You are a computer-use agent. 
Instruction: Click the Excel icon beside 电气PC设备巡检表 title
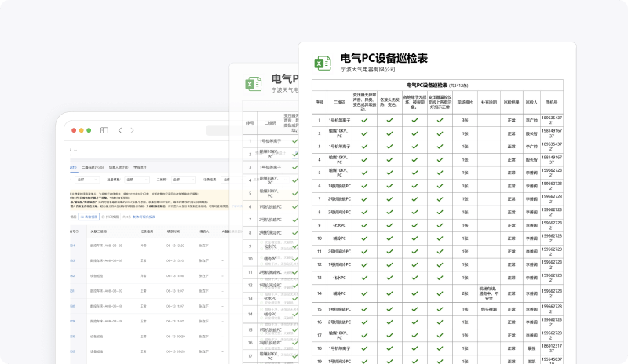[323, 63]
